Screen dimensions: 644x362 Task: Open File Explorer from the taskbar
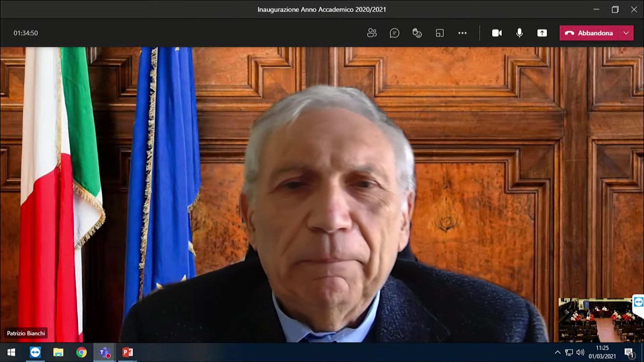click(x=58, y=352)
